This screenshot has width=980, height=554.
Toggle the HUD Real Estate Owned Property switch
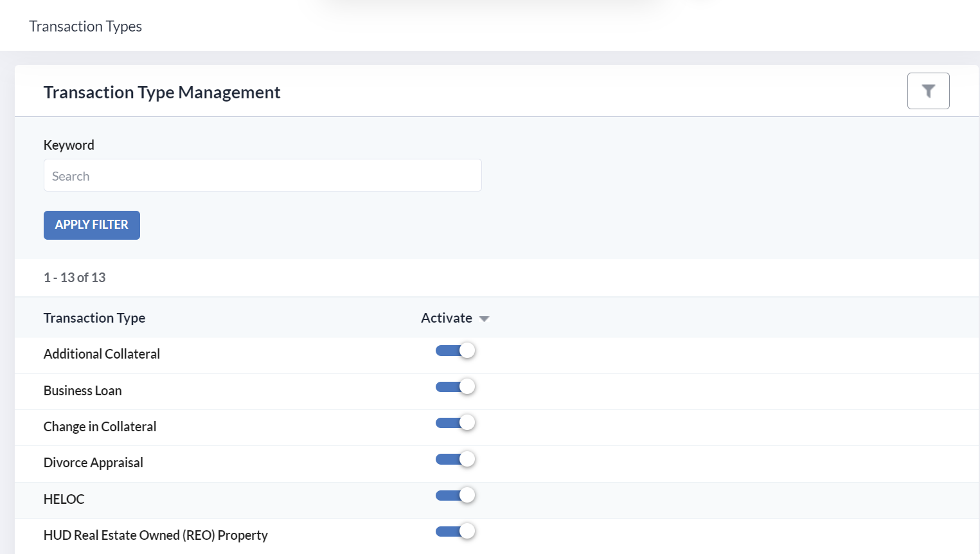456,531
